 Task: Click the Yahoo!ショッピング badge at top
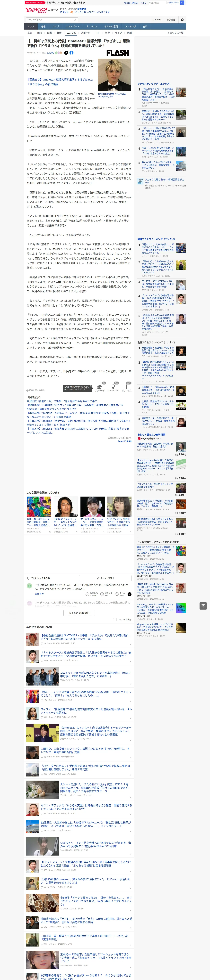pyautogui.click(x=35, y=3)
